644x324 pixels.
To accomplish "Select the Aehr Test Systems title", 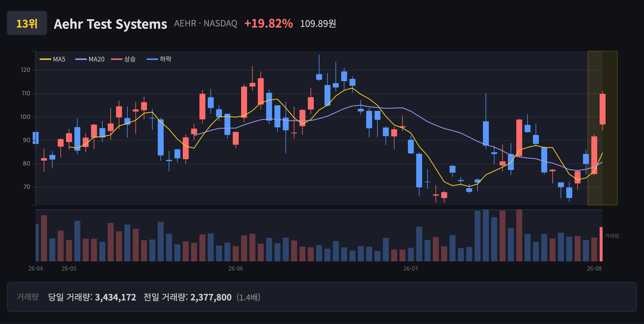I will coord(110,24).
